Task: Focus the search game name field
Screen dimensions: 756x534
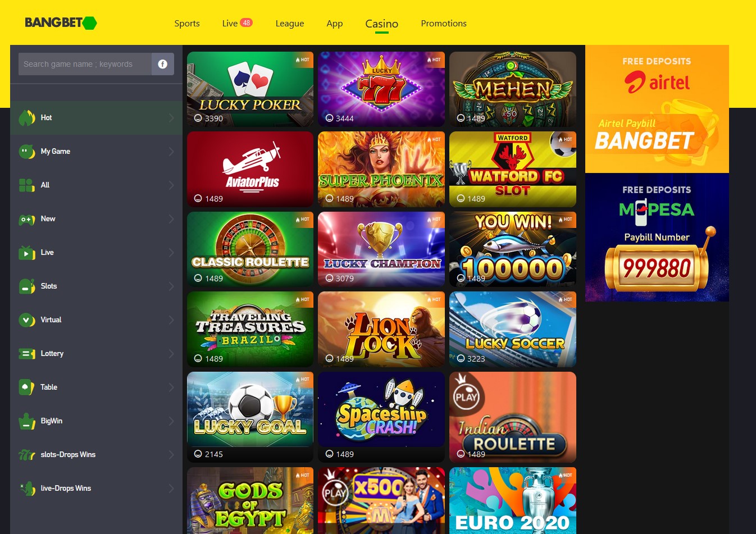Action: pos(85,64)
